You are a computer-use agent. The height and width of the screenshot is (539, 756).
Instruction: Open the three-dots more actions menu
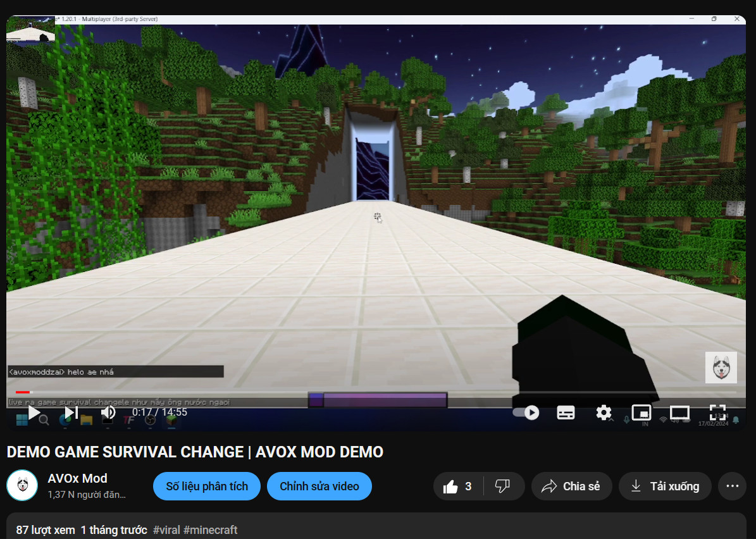point(732,486)
